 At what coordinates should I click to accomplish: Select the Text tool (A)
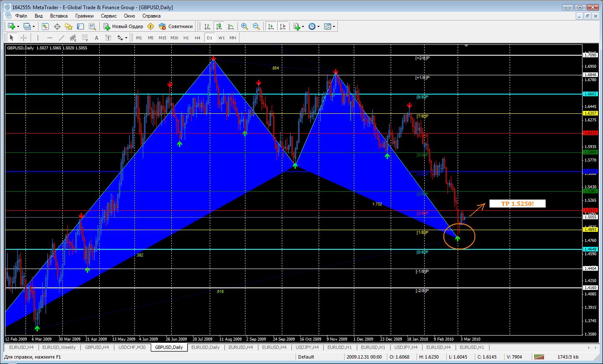tap(96, 38)
